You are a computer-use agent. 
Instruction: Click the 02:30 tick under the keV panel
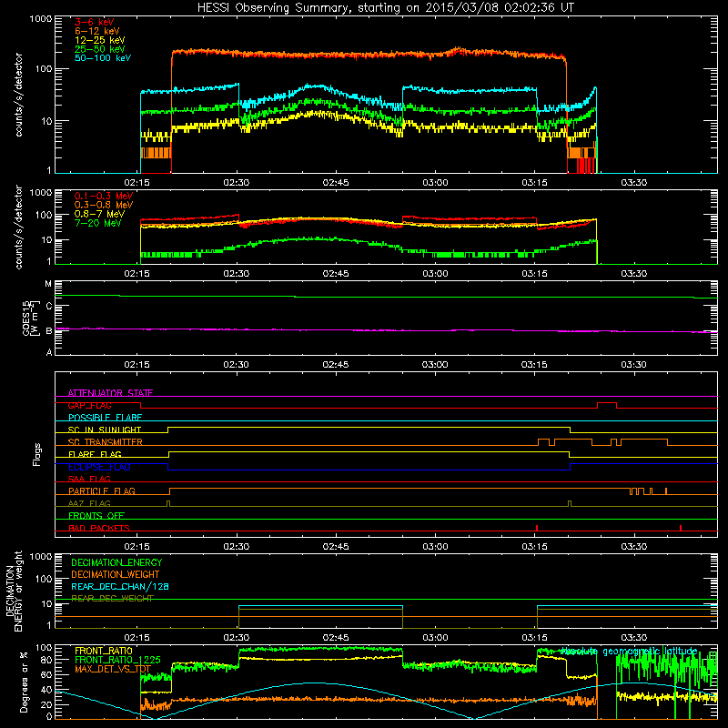[x=237, y=183]
